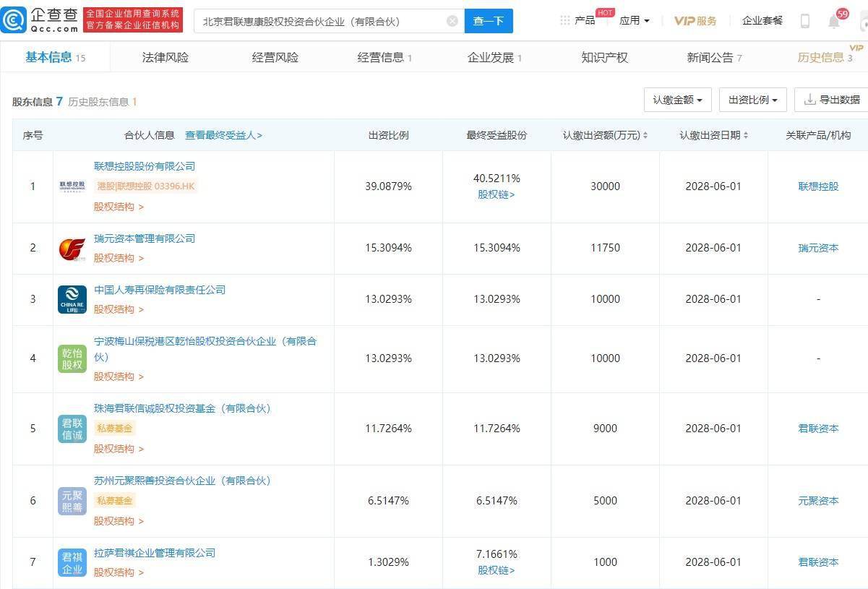The image size is (868, 589).
Task: Open the 认缴金额 filter dropdown
Action: click(x=677, y=100)
